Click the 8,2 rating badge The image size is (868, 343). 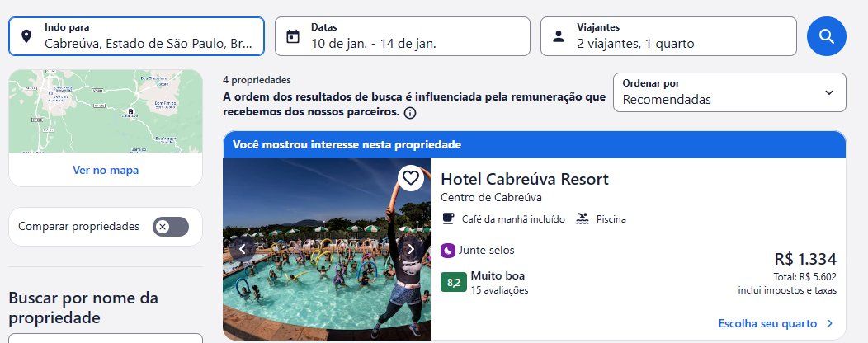click(453, 283)
